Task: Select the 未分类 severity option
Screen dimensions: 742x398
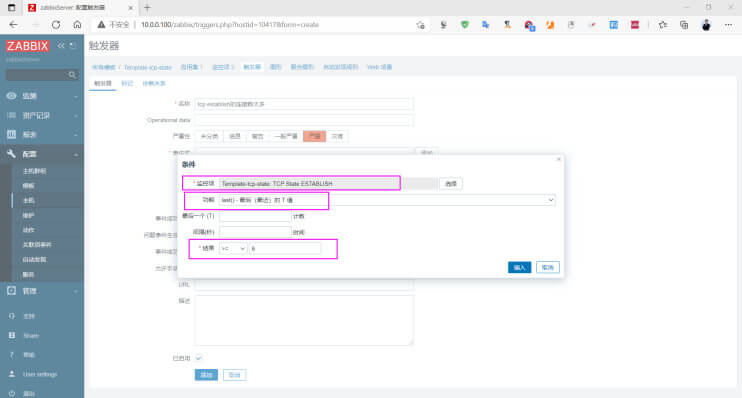Action: click(209, 136)
